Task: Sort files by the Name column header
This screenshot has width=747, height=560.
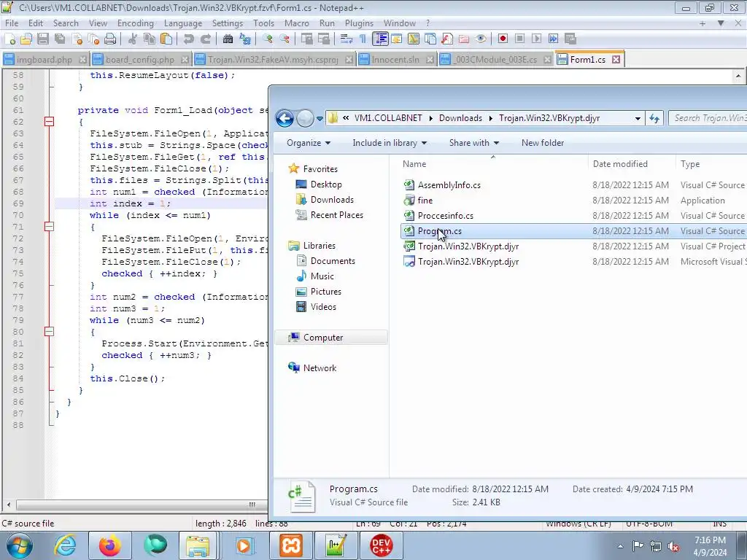Action: point(493,164)
